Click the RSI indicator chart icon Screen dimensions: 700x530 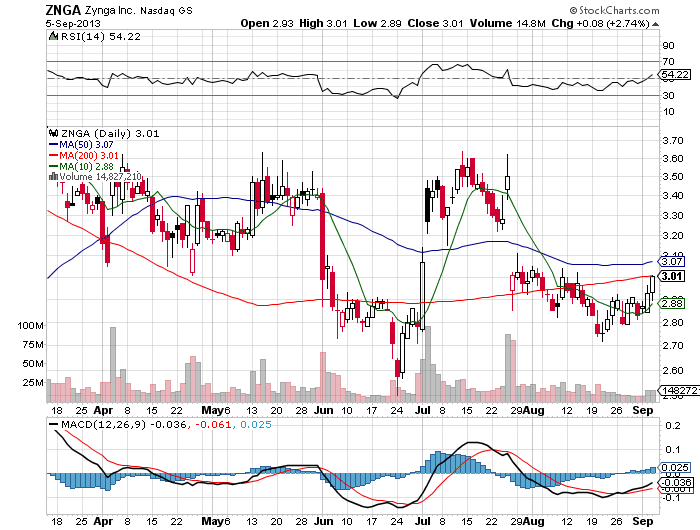coord(53,36)
